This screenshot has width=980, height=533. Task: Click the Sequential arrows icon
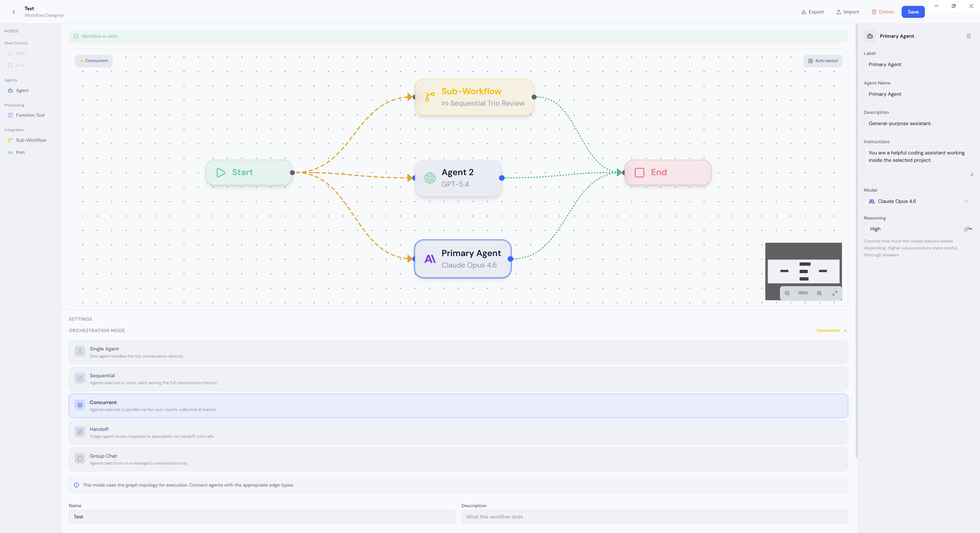[x=80, y=379]
